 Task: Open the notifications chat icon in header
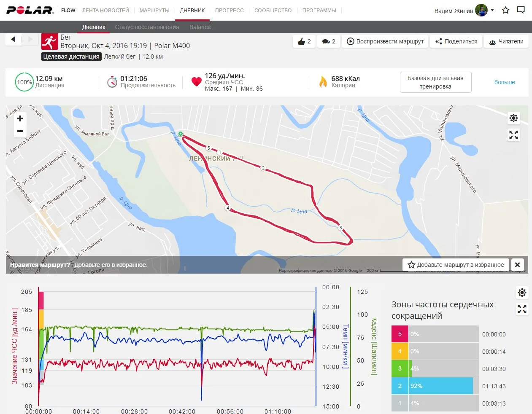(x=521, y=10)
